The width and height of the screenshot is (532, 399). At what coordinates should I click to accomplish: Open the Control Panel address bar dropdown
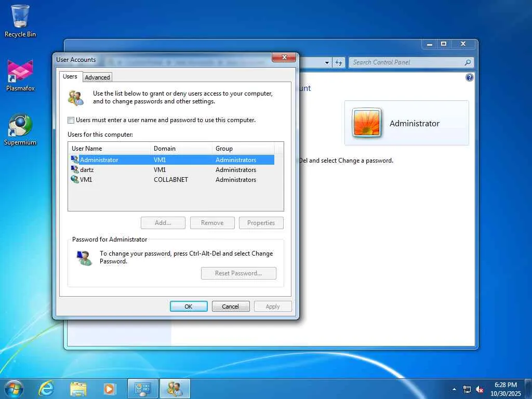point(327,62)
